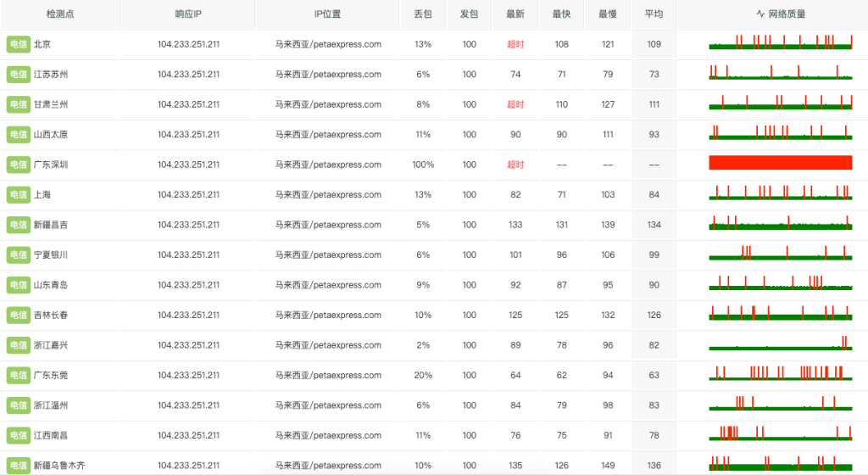Viewport: 868px width, 475px height.
Task: Click the 平均 column header
Action: (654, 14)
